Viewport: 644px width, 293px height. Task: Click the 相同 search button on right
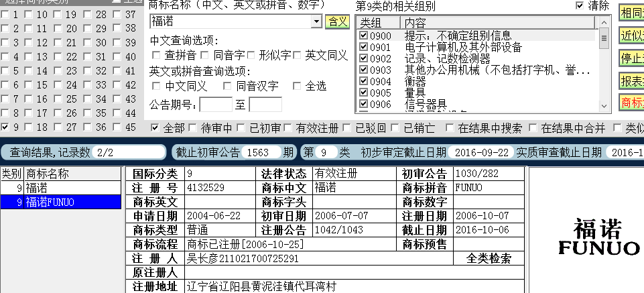click(632, 13)
